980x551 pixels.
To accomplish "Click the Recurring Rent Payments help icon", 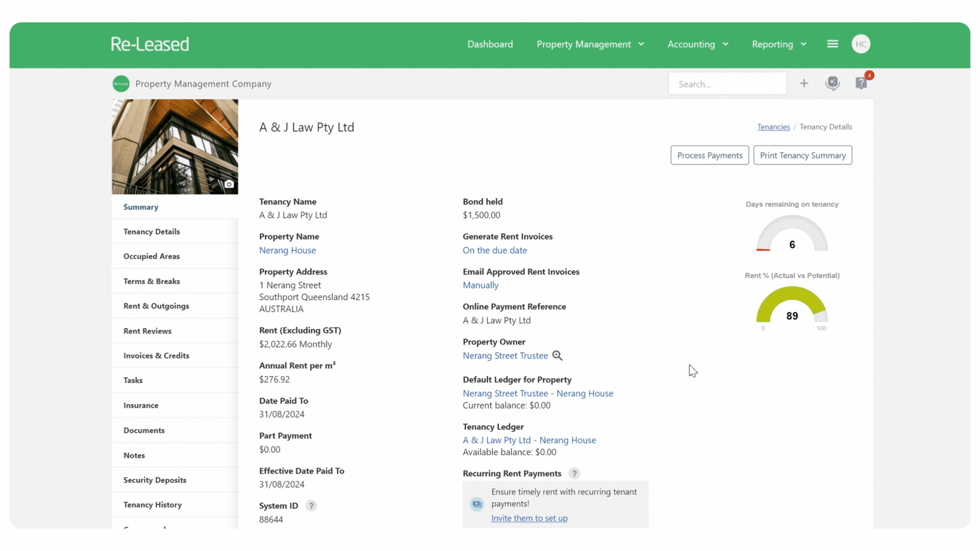I will click(x=574, y=473).
